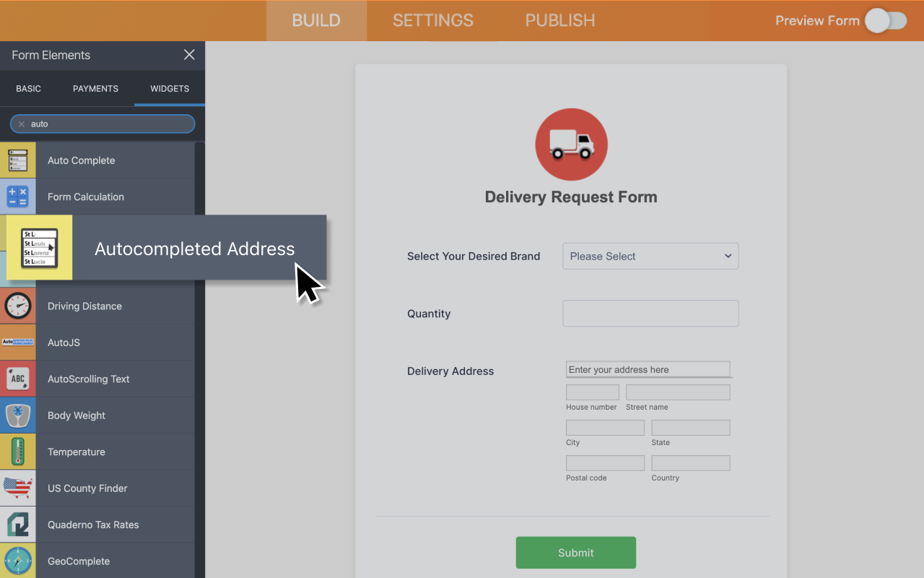Click the AutoScrolling Text ABC icon

(x=17, y=378)
